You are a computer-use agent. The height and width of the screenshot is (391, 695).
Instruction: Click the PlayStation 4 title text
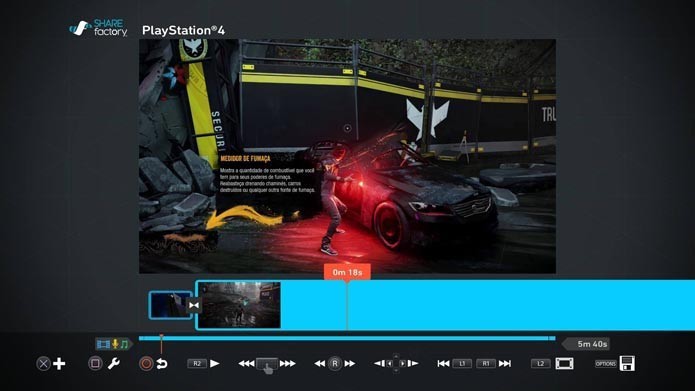tap(184, 30)
